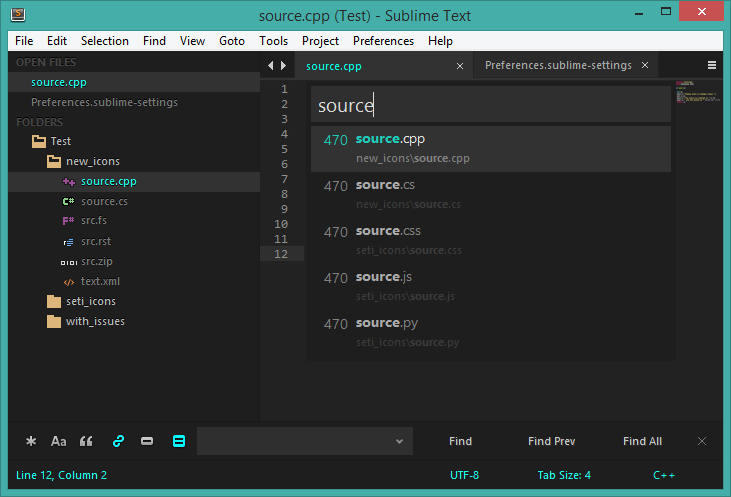This screenshot has width=731, height=497.
Task: Go to previous tab with left arrow
Action: [x=271, y=66]
